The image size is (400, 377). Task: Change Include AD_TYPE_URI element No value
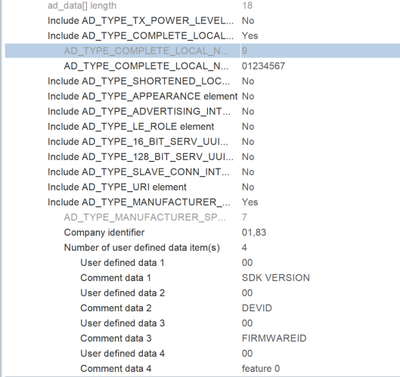click(x=248, y=187)
